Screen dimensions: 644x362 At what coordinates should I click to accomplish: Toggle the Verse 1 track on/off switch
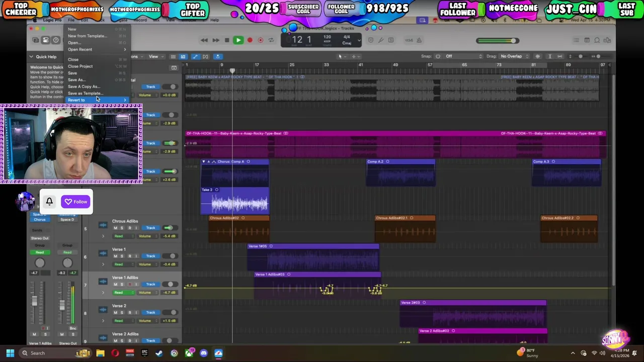[x=171, y=256]
